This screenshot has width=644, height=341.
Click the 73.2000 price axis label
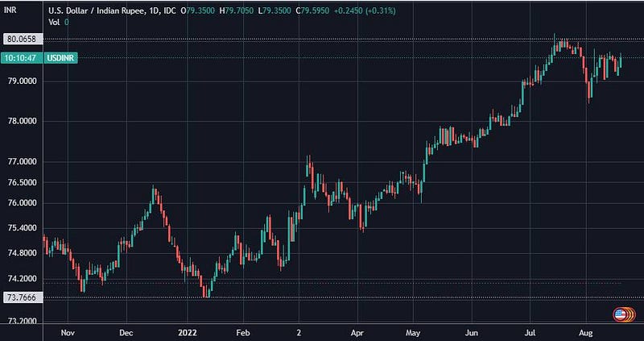point(23,321)
